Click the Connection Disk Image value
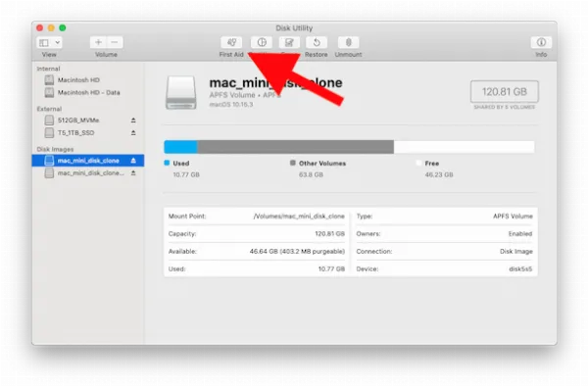Viewport: 588px width, 386px height. (x=516, y=251)
